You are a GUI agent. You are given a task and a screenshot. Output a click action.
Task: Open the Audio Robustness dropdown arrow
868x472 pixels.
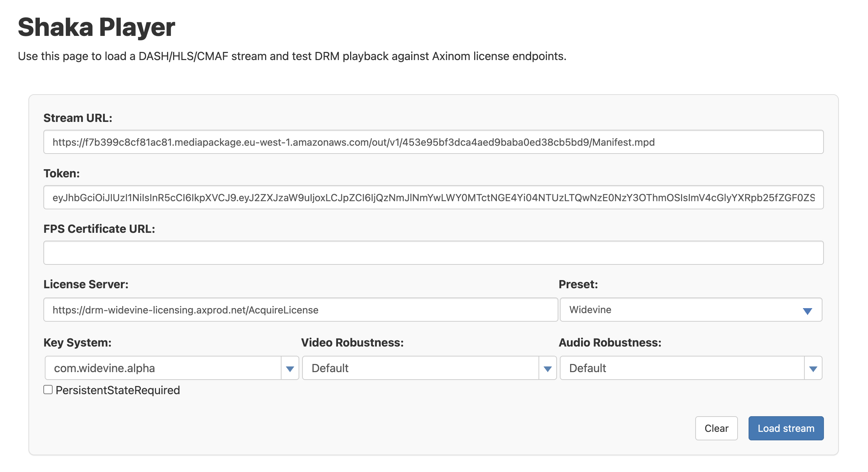tap(813, 369)
